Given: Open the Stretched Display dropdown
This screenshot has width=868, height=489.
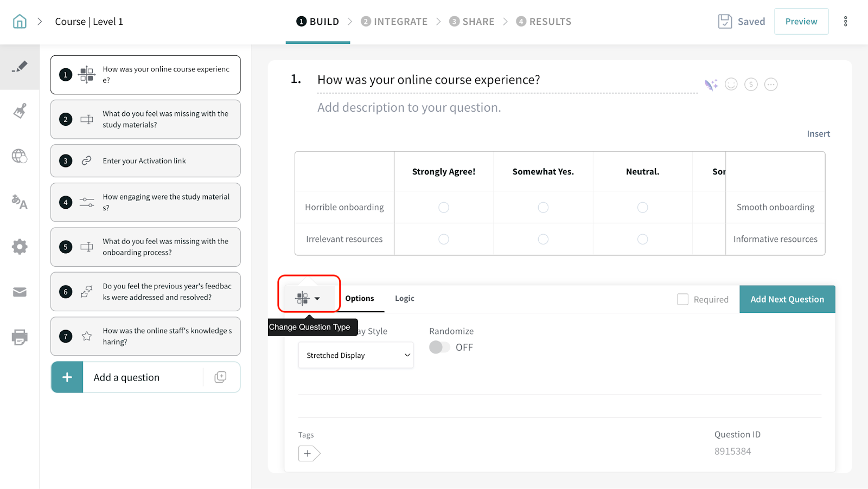Looking at the screenshot, I should click(356, 355).
